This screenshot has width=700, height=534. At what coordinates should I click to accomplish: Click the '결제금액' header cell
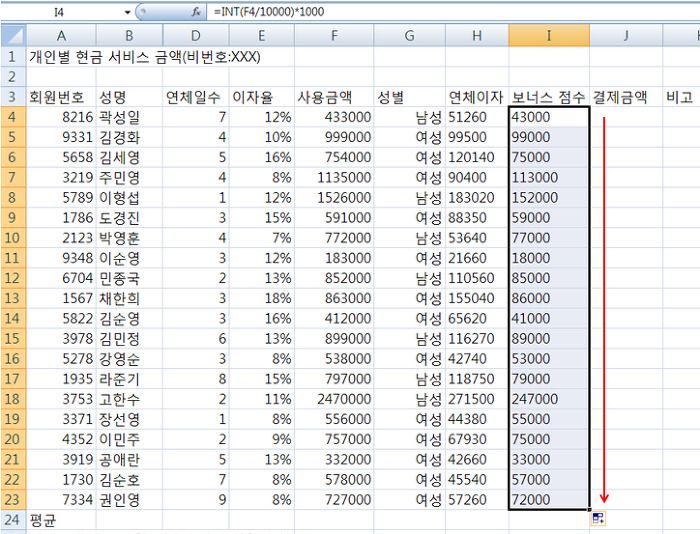626,96
